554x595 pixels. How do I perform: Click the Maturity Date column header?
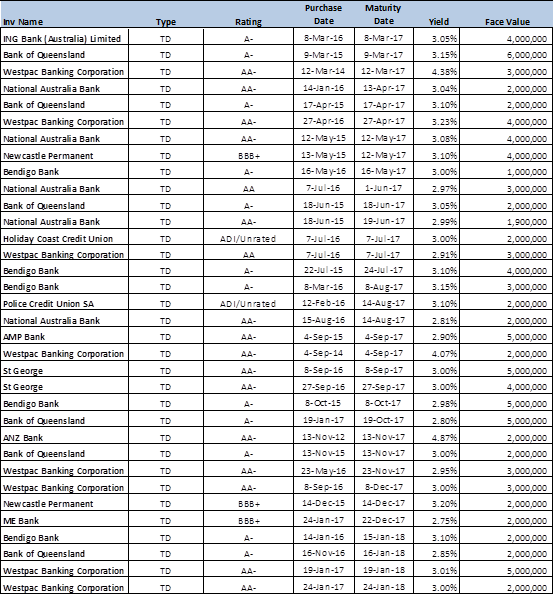point(383,14)
